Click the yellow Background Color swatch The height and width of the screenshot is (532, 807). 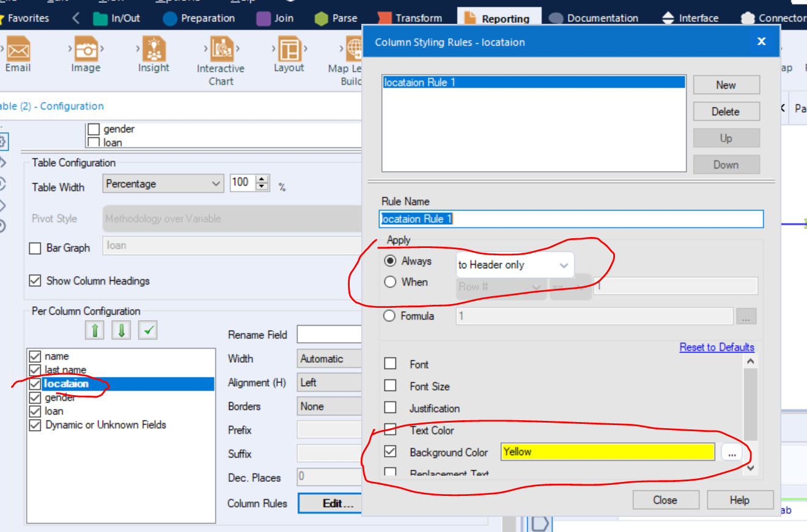(607, 451)
